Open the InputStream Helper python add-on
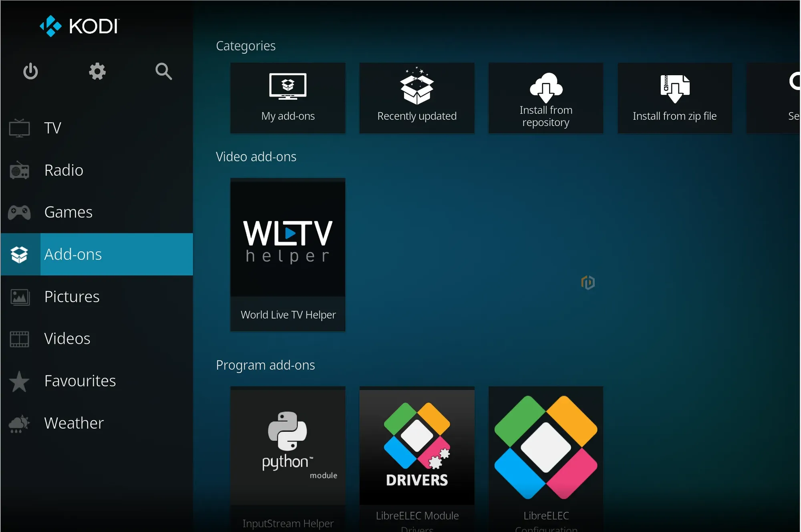 pyautogui.click(x=288, y=459)
